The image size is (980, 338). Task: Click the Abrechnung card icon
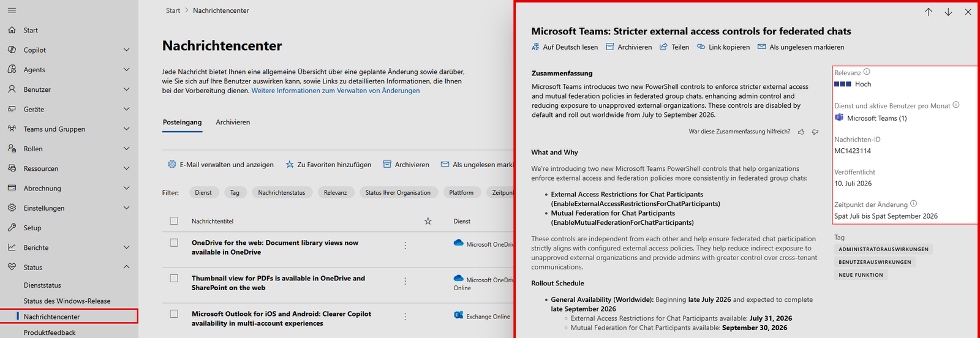tap(12, 188)
